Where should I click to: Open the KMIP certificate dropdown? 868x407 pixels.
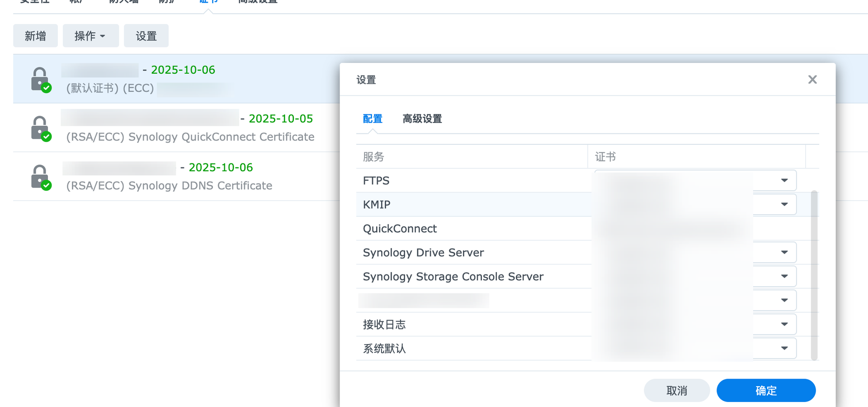[x=785, y=204]
